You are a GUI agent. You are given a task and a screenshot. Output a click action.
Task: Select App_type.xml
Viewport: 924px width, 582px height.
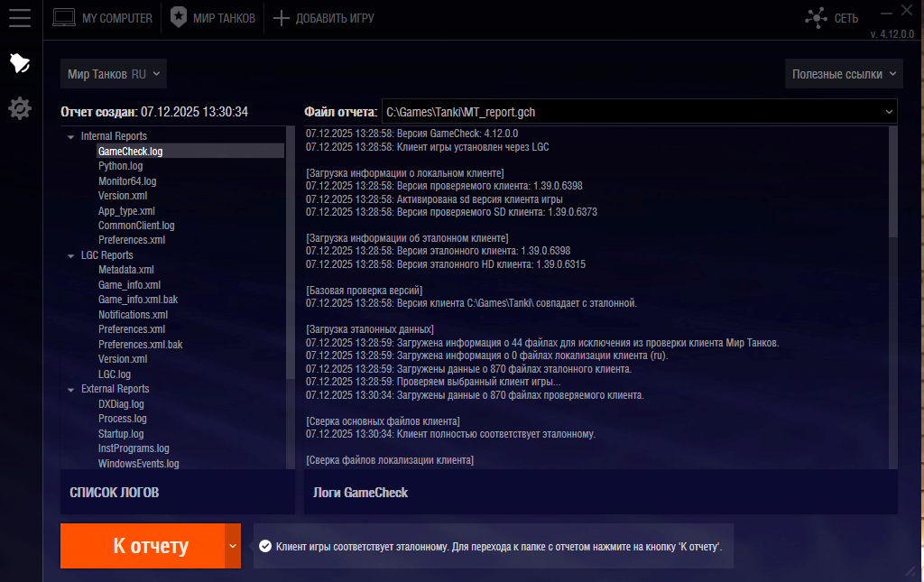point(126,211)
